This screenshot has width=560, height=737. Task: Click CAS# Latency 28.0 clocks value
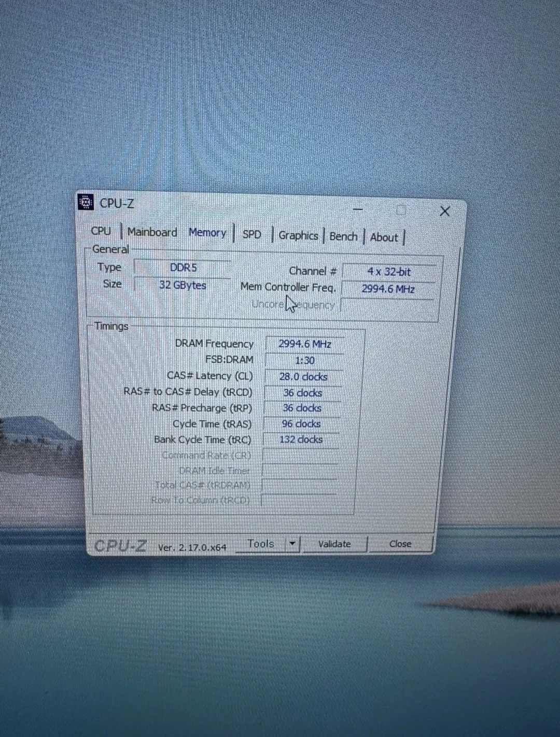point(303,377)
